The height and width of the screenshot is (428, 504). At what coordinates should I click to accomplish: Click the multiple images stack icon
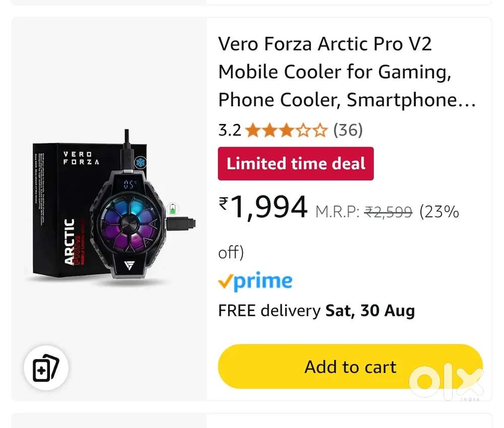click(46, 368)
